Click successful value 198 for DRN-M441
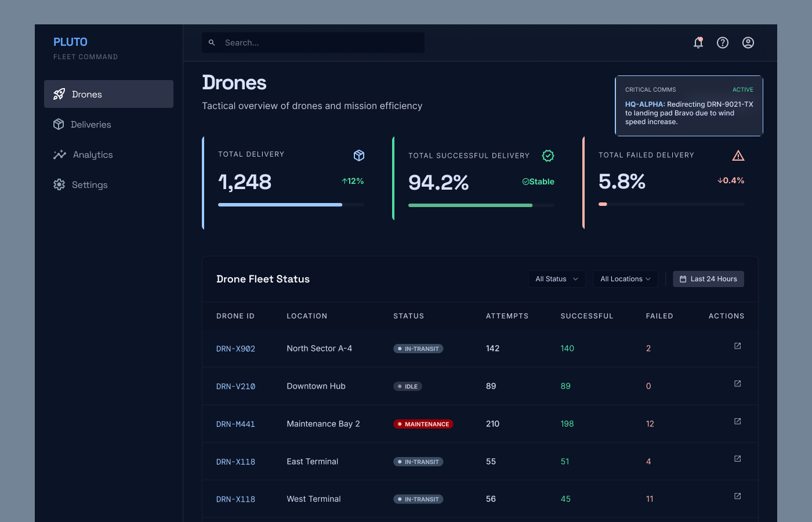812x522 pixels. [x=567, y=423]
